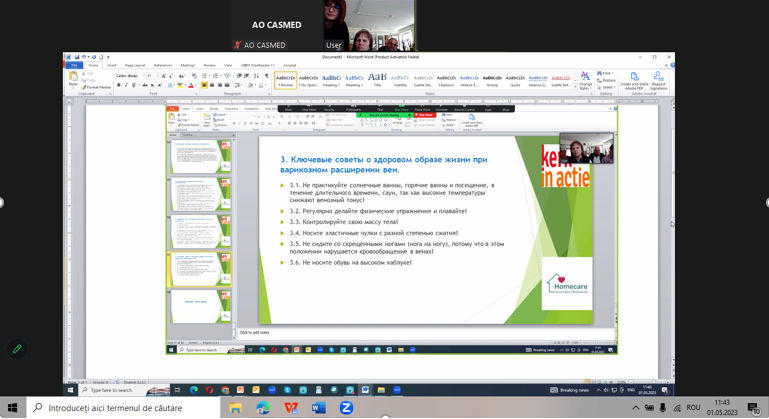Apply the Heading 1 style
The width and height of the screenshot is (769, 419).
(x=331, y=79)
